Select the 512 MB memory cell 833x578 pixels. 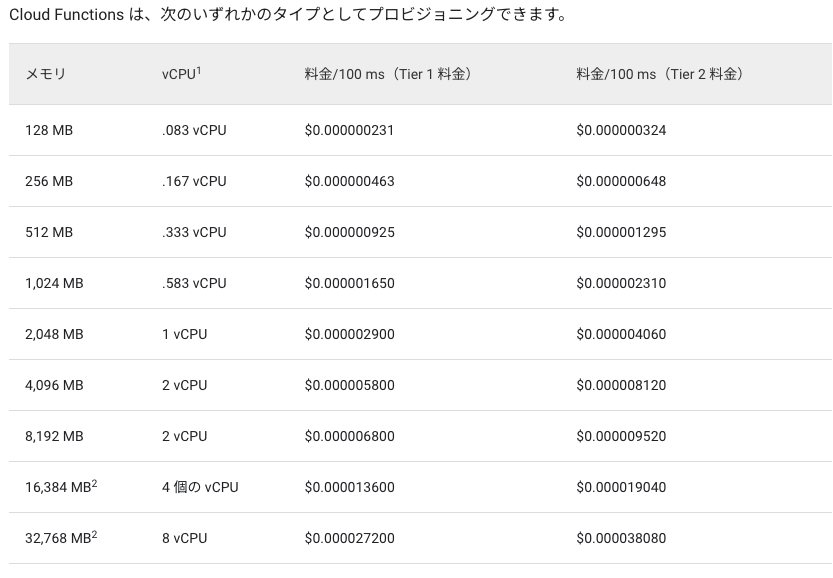point(48,232)
